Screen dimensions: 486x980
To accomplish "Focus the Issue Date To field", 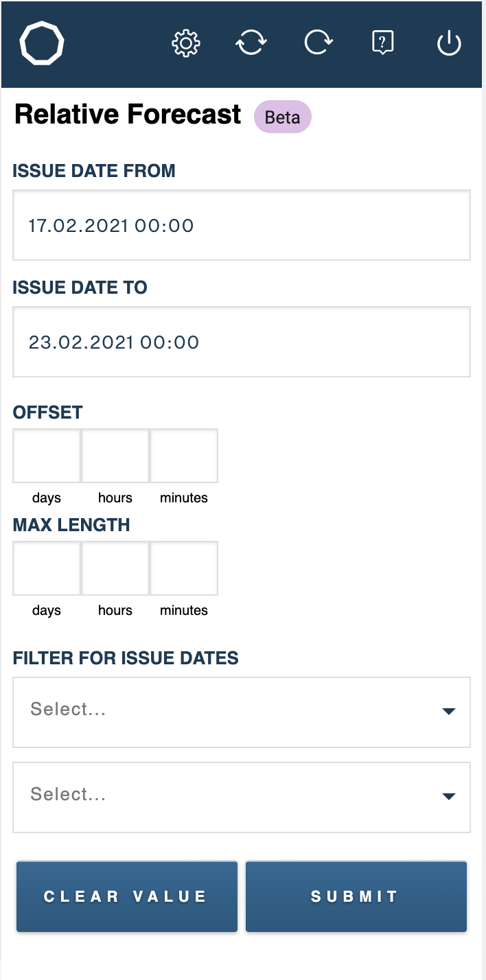I will 242,342.
